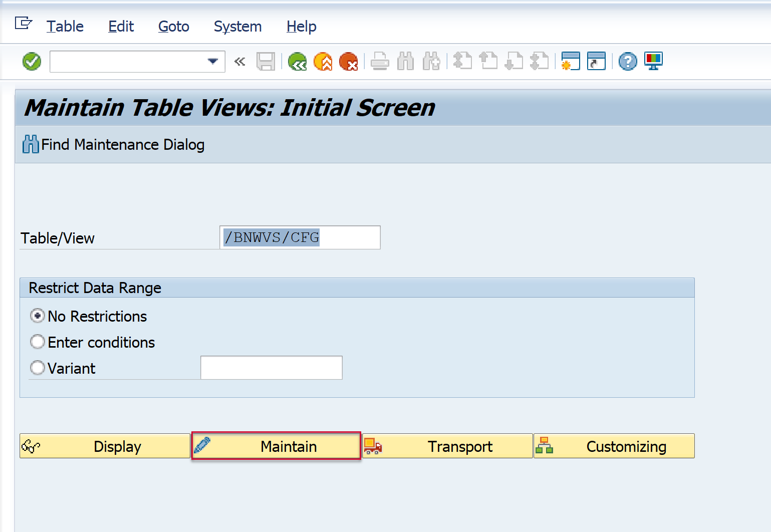Open the Goto menu
This screenshot has width=771, height=532.
click(173, 27)
